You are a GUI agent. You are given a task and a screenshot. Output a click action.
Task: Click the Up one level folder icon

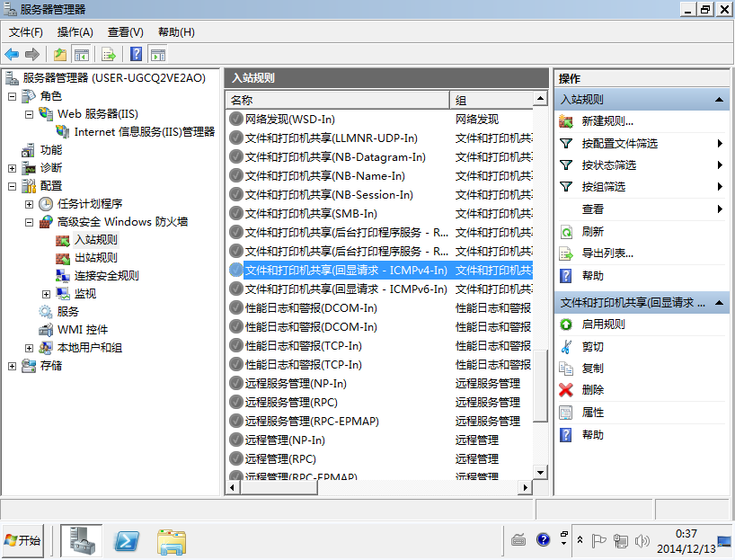[x=60, y=55]
